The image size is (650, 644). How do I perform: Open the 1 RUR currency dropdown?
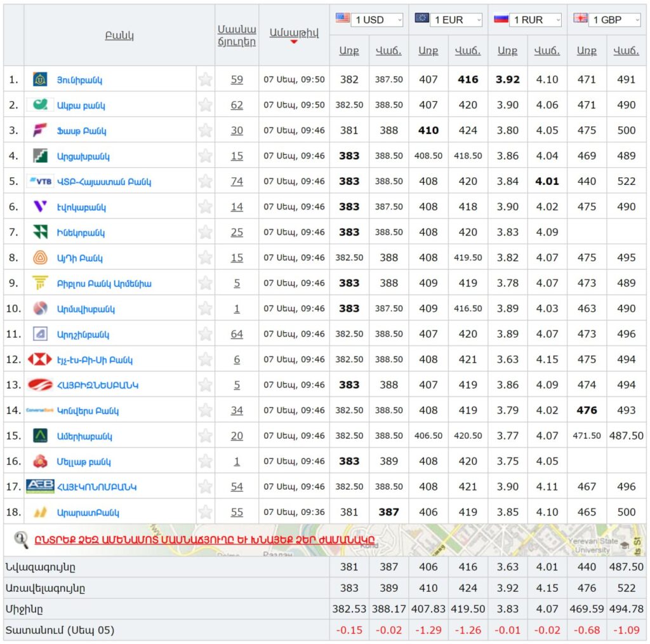(535, 20)
